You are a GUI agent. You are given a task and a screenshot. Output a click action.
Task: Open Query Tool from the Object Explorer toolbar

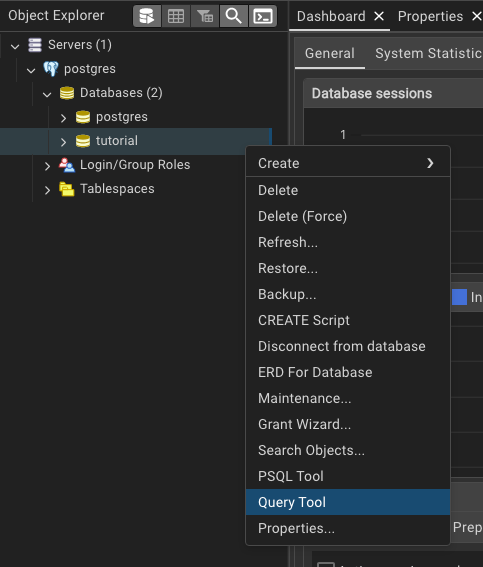tap(147, 16)
